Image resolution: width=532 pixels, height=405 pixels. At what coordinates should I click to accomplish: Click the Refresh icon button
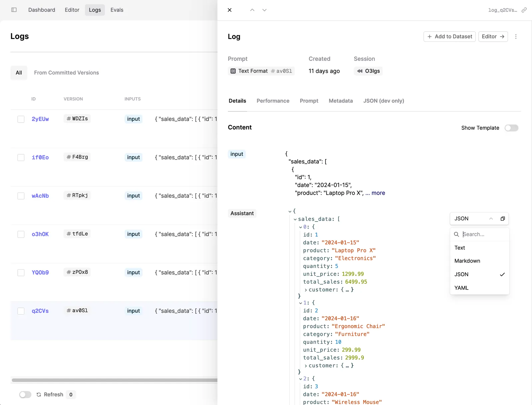(39, 394)
